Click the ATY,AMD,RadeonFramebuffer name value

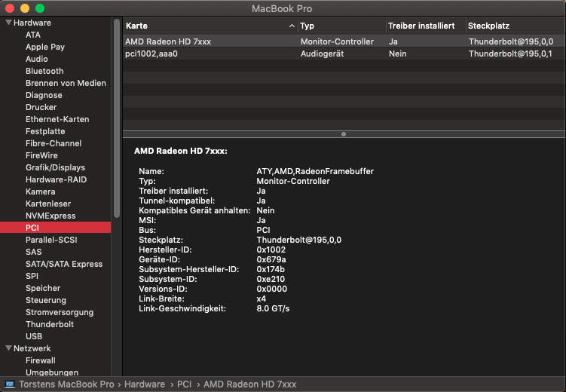click(315, 171)
